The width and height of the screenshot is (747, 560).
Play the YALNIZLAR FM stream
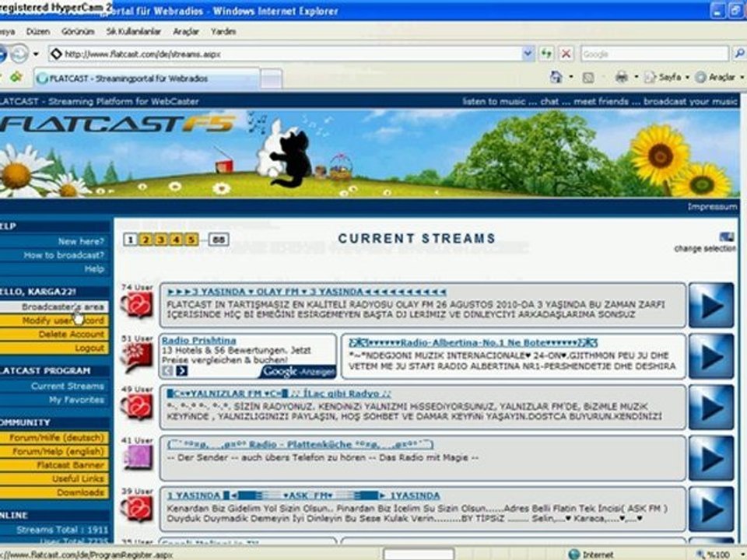(710, 407)
